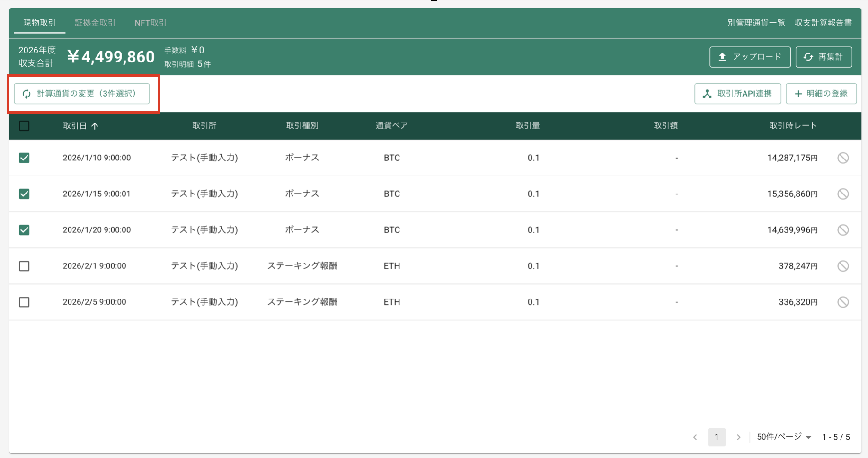Open the 収支計算報告書 link
868x458 pixels.
pos(823,23)
